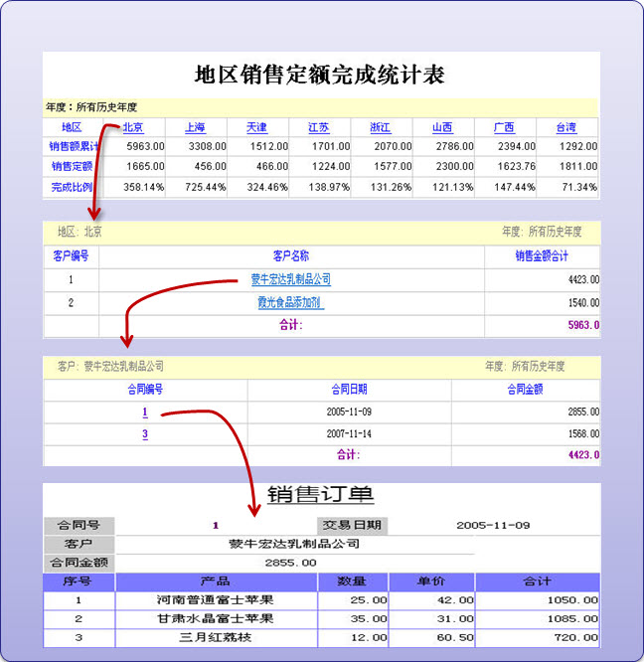Click the 1540.00 customer sales amount
This screenshot has height=662, width=644.
583,303
